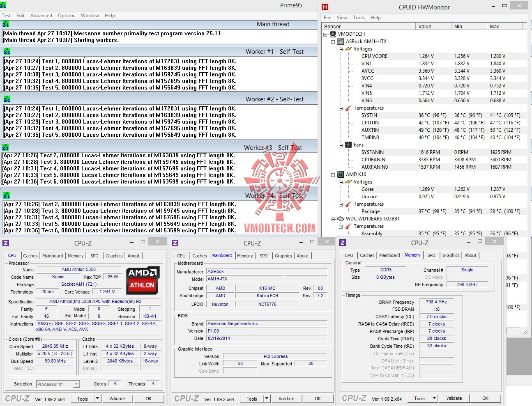Image resolution: width=532 pixels, height=406 pixels.
Task: Click the CPU-Z title icon of the Motherboard window
Action: [x=175, y=243]
